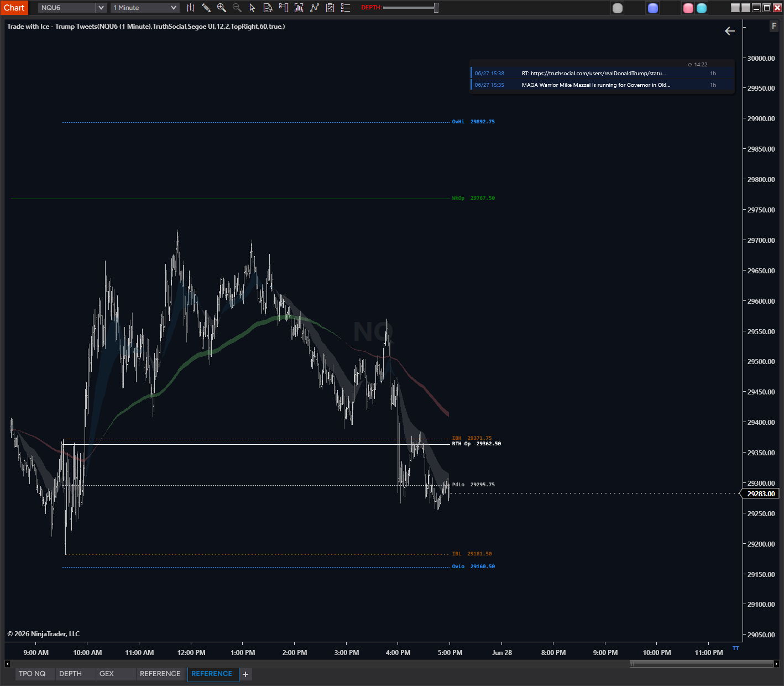Viewport: 784px width, 686px height.
Task: Click the first gray square window button
Action: point(735,8)
